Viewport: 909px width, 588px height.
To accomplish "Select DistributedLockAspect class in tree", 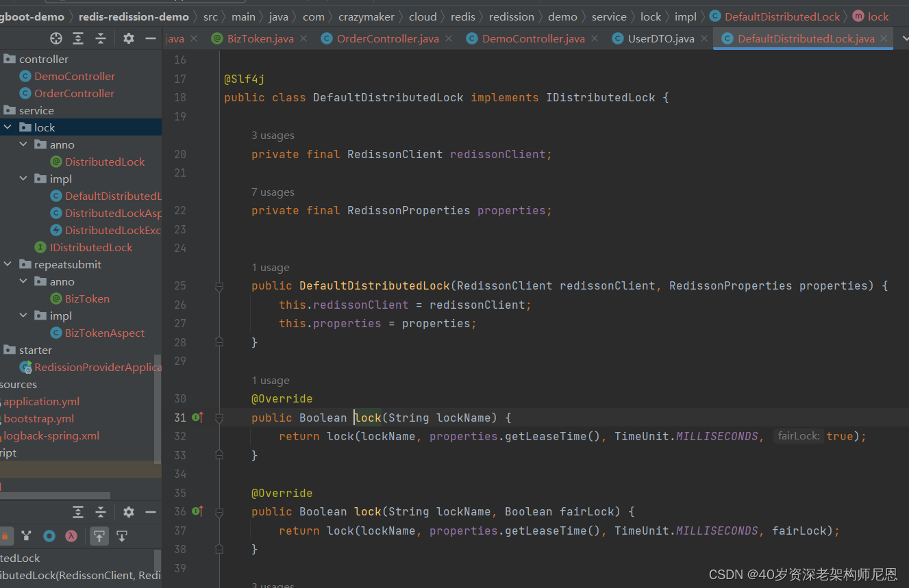I will [x=113, y=213].
